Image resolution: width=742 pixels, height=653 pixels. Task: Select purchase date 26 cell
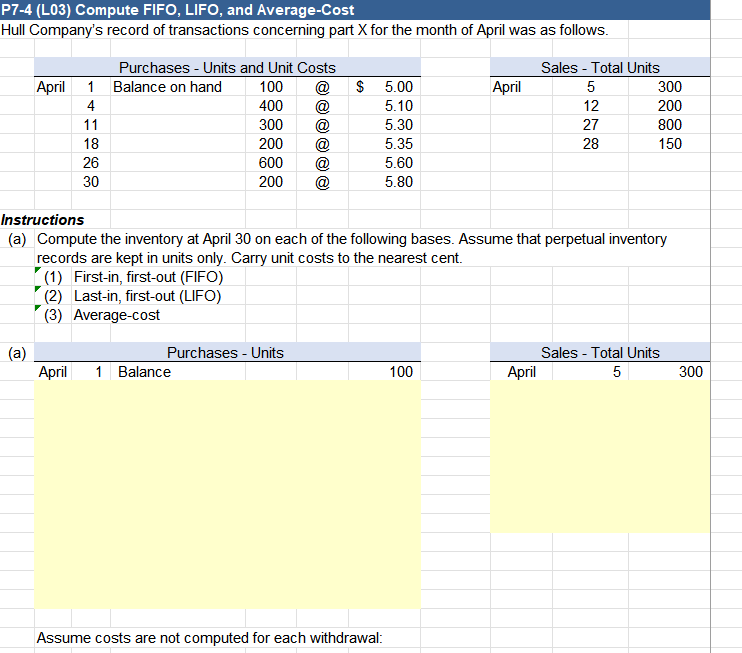pyautogui.click(x=91, y=163)
